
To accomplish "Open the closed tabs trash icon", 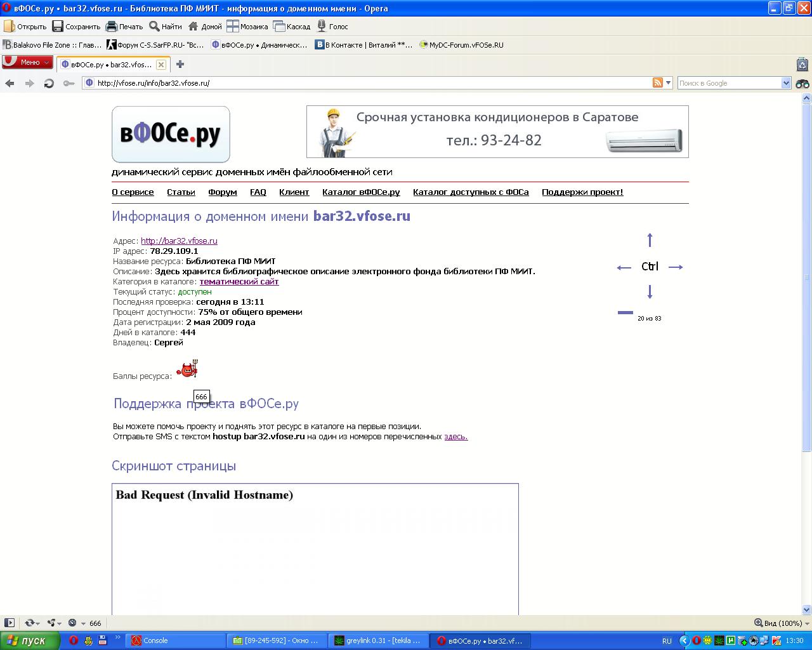I will tap(802, 64).
